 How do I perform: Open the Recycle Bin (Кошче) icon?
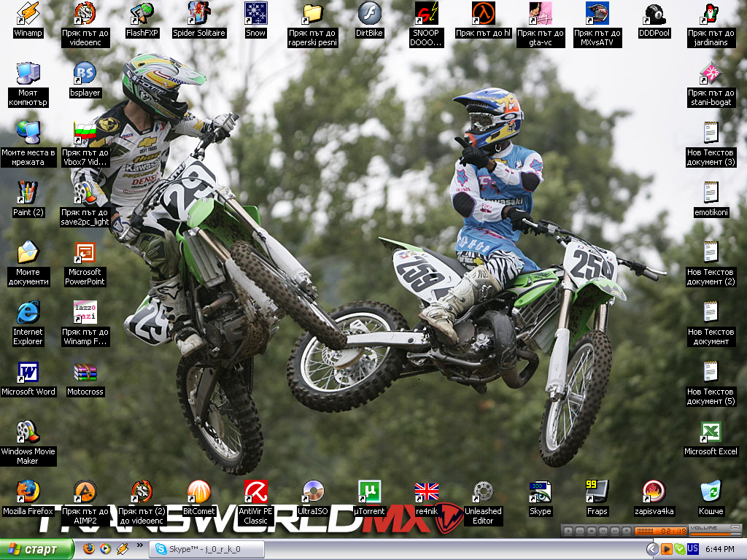click(711, 493)
